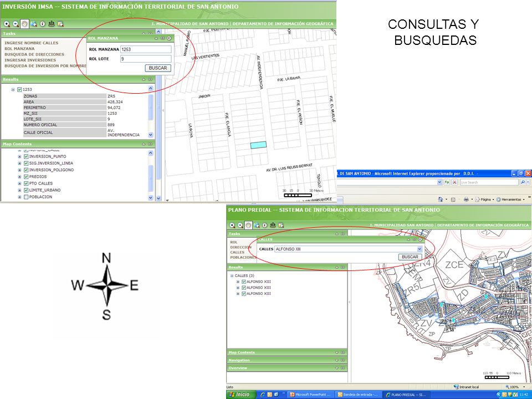This screenshot has width=532, height=399.
Task: Click Internet Explorer refresh icon
Action: pyautogui.click(x=447, y=182)
